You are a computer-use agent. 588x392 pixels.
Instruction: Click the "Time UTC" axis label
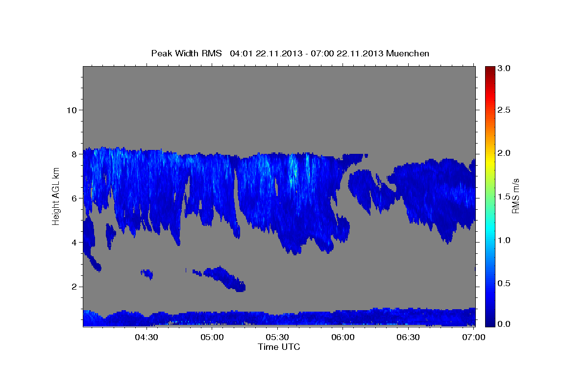coord(279,347)
